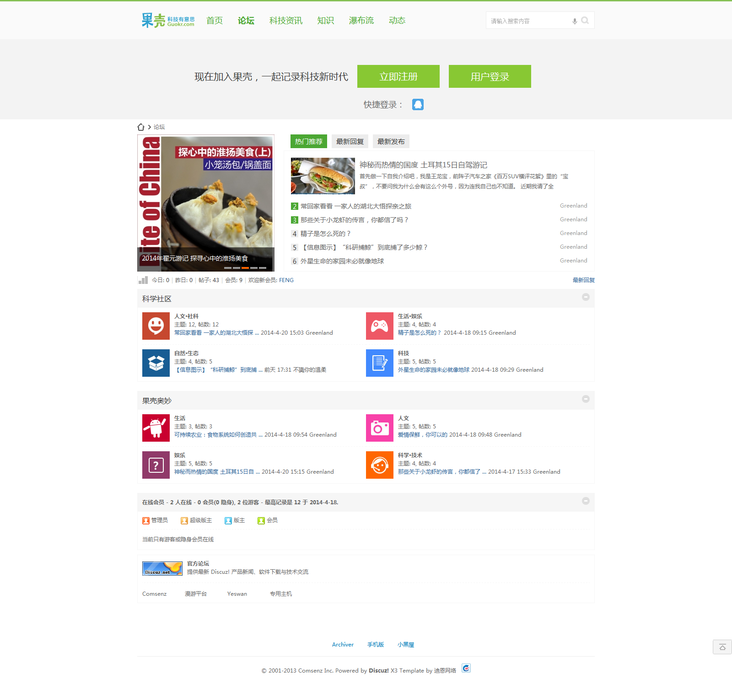
Task: Go to 首页 in the navigation
Action: coord(215,21)
